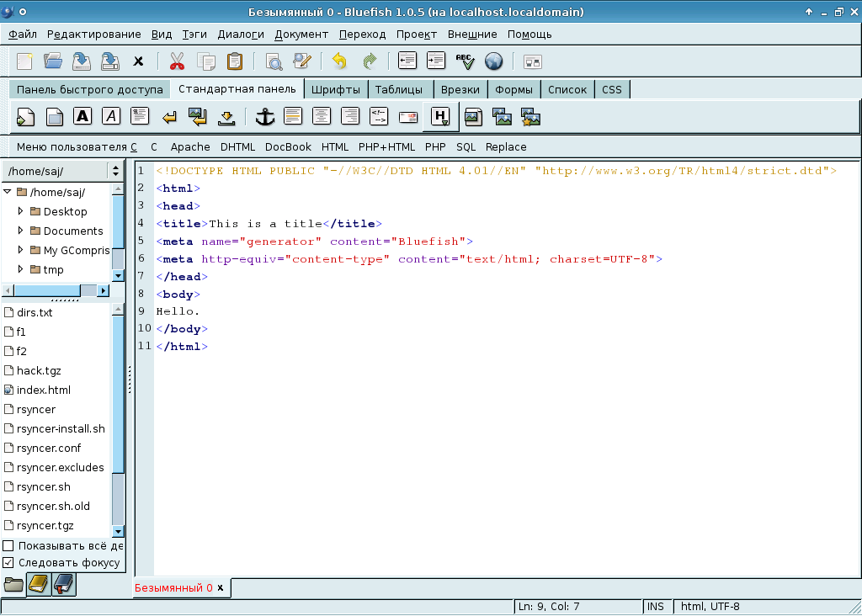This screenshot has height=616, width=862.
Task: Preview in browser using the globe icon
Action: coord(494,61)
